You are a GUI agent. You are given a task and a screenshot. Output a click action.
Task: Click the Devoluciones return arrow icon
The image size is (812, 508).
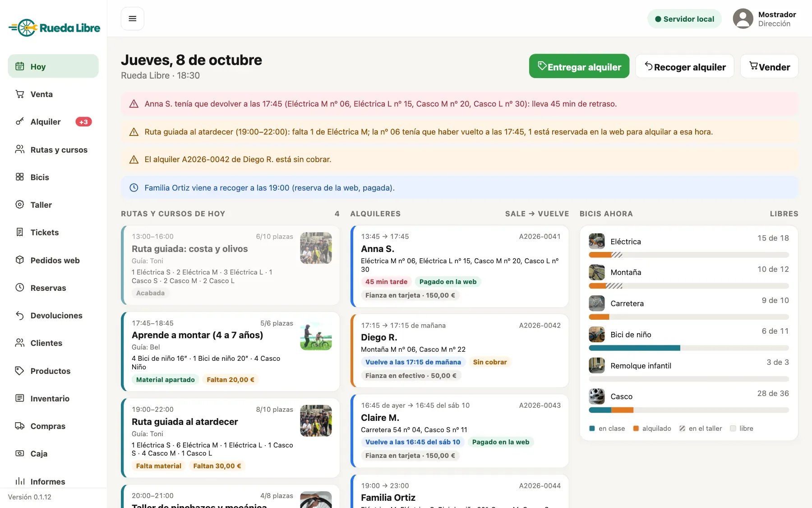click(x=20, y=315)
